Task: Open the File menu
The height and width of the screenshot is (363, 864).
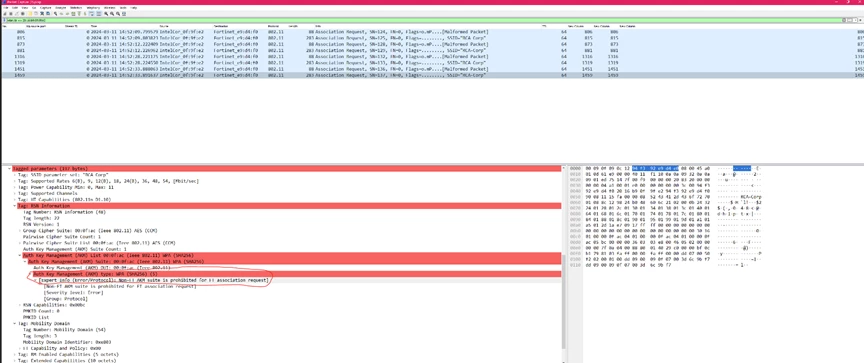Action: [x=6, y=8]
